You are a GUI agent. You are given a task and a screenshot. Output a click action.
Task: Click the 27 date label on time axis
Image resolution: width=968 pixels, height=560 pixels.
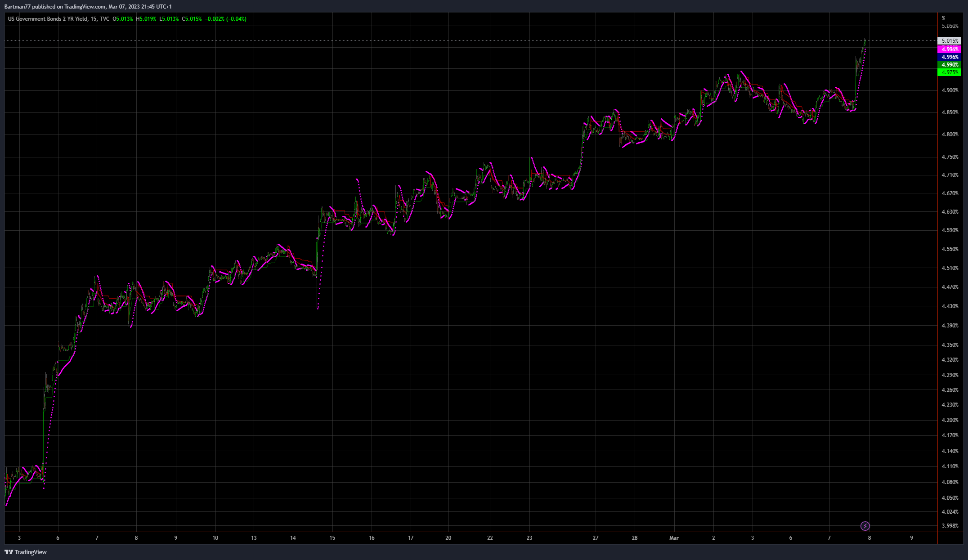coord(596,538)
